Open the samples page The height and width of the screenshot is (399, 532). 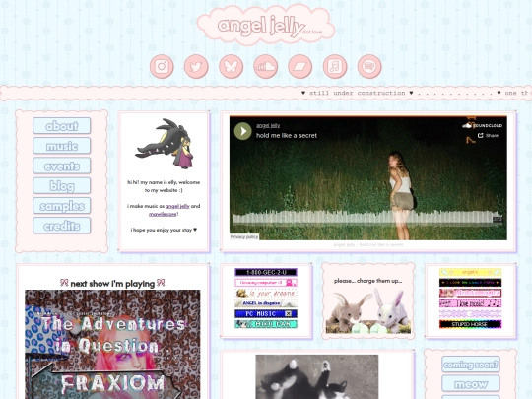pos(62,206)
